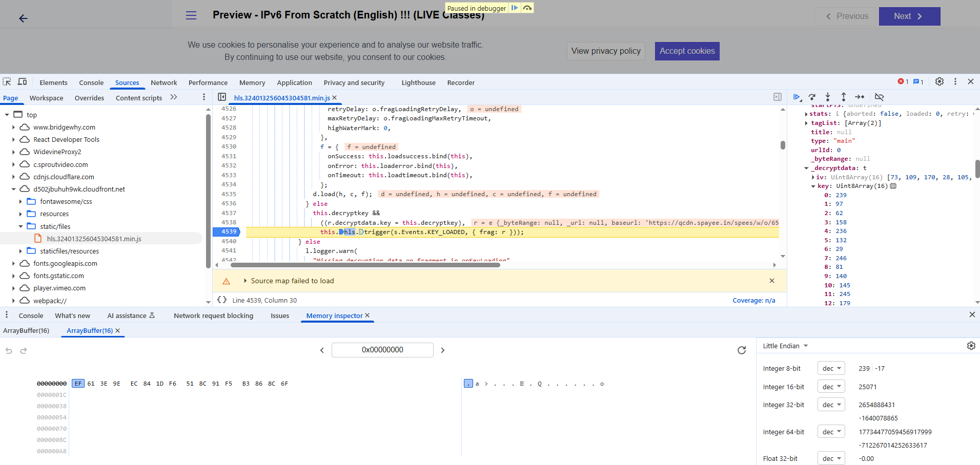Dismiss the Source map failed to load warning
Viewport: 980px width, 465px height.
[772, 281]
